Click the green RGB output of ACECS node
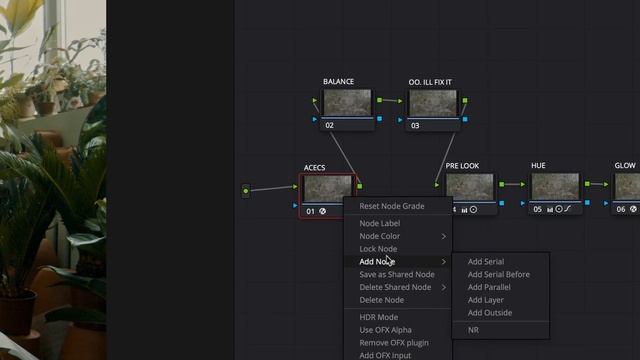 pos(360,186)
